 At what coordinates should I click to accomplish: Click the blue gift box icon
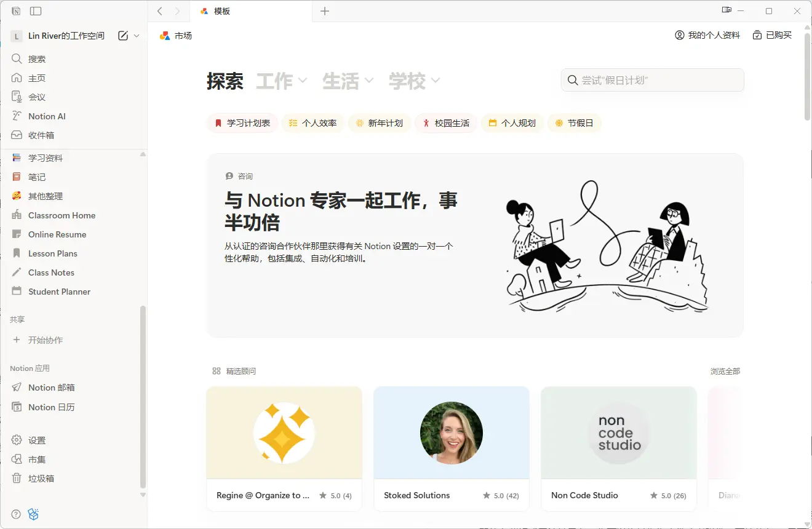coord(34,514)
